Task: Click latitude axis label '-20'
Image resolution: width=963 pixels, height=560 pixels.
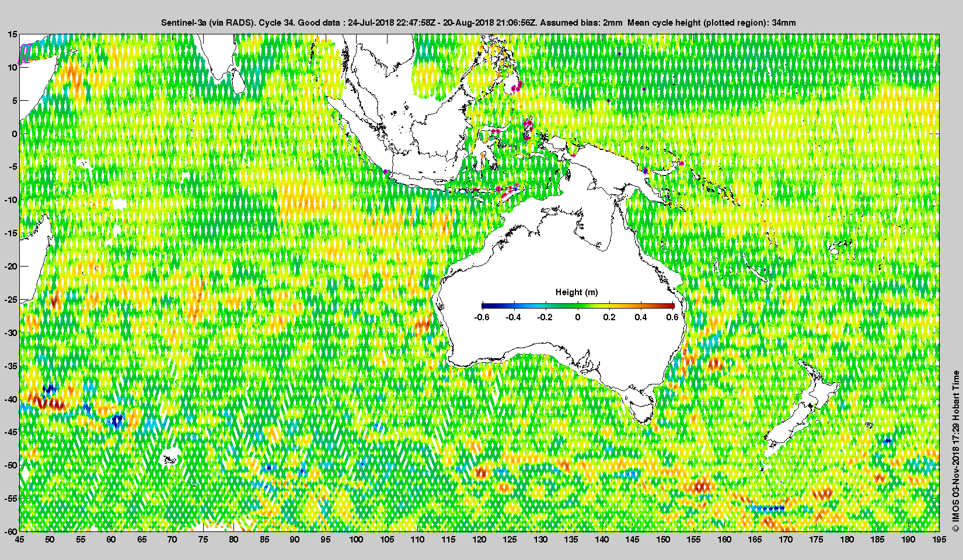Action: pyautogui.click(x=10, y=266)
